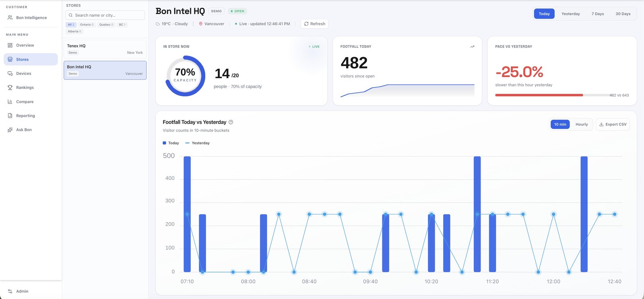Click the trend arrow icon on Footfall Today

(472, 47)
